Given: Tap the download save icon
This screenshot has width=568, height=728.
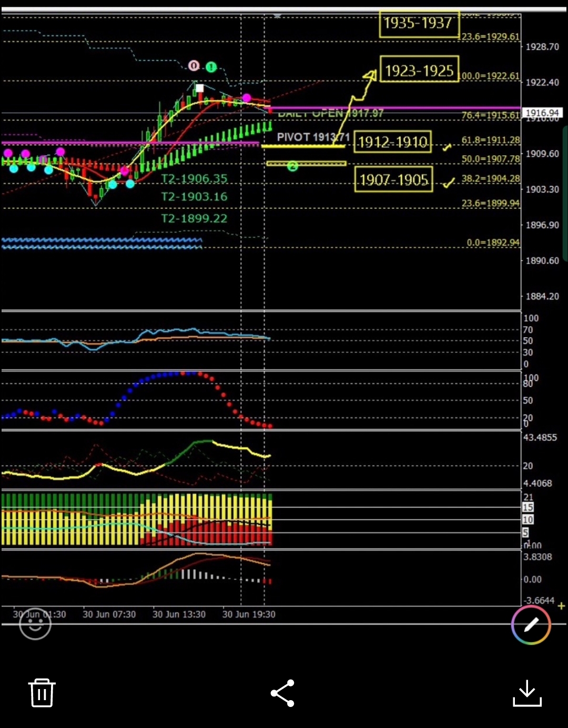Looking at the screenshot, I should click(x=527, y=693).
